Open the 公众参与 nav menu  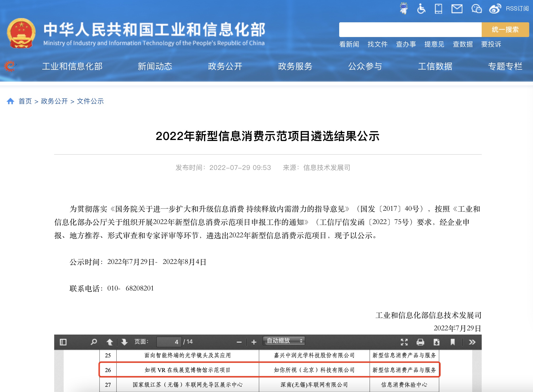click(365, 66)
